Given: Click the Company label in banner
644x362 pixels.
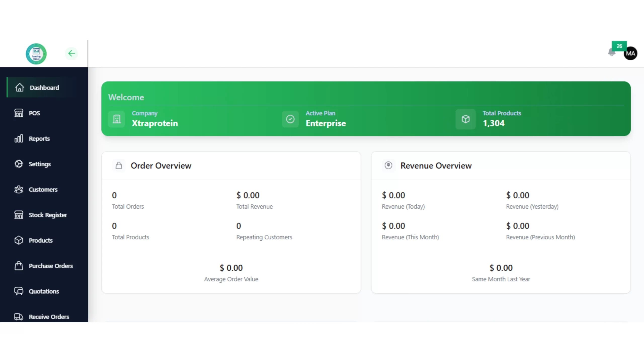Looking at the screenshot, I should click(145, 113).
